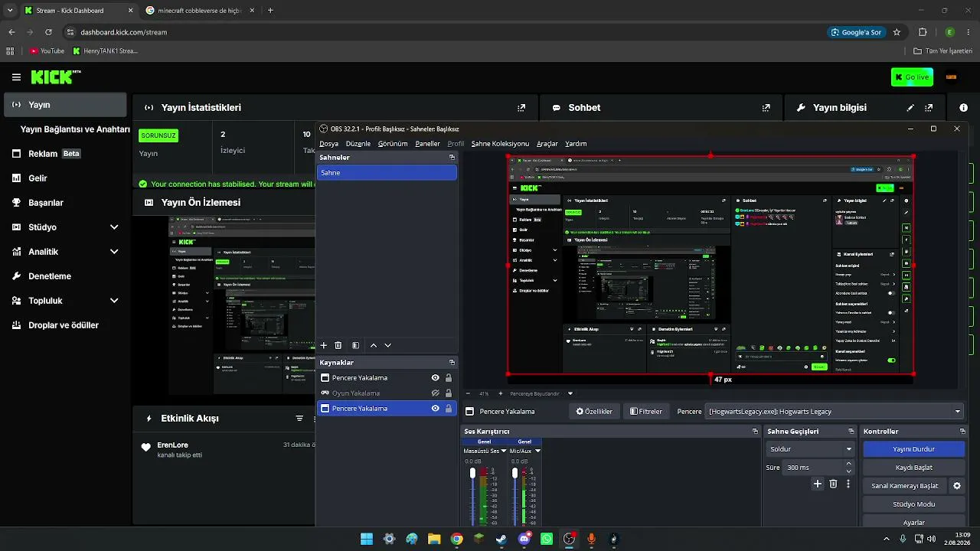Stop streaming with Yayını Durdur
The width and height of the screenshot is (980, 551).
coord(913,449)
